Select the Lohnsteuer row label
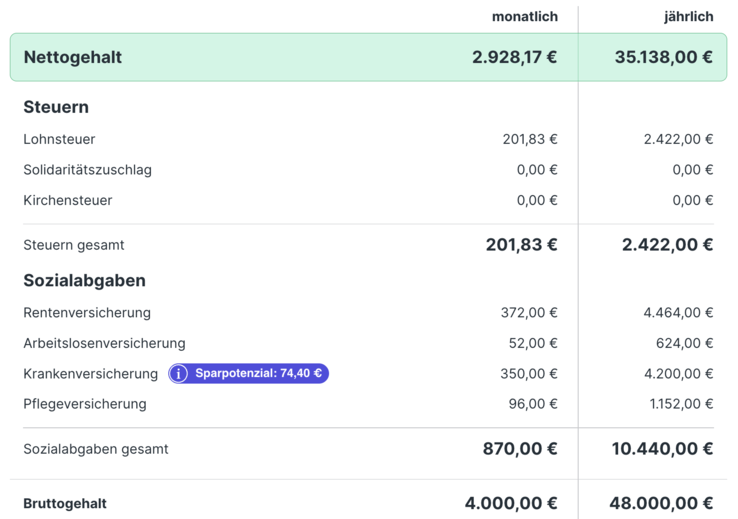 coord(59,139)
